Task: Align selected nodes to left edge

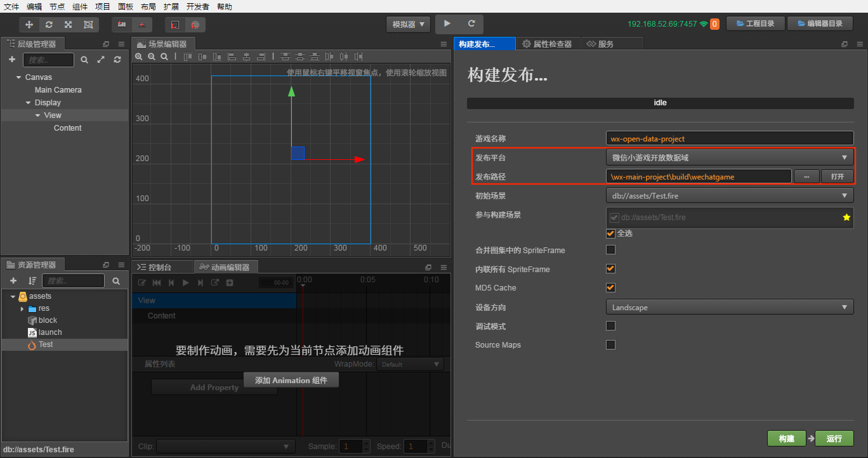Action: (232, 56)
